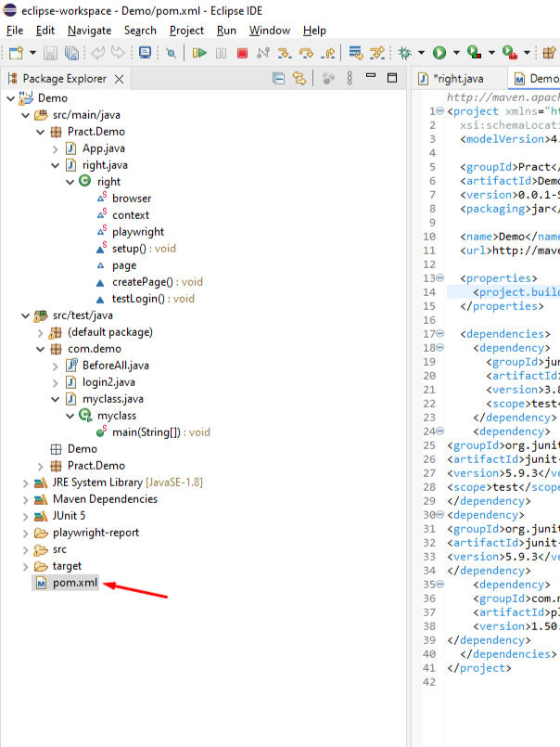
Task: Collapse the properties element at line 13
Action: click(440, 277)
